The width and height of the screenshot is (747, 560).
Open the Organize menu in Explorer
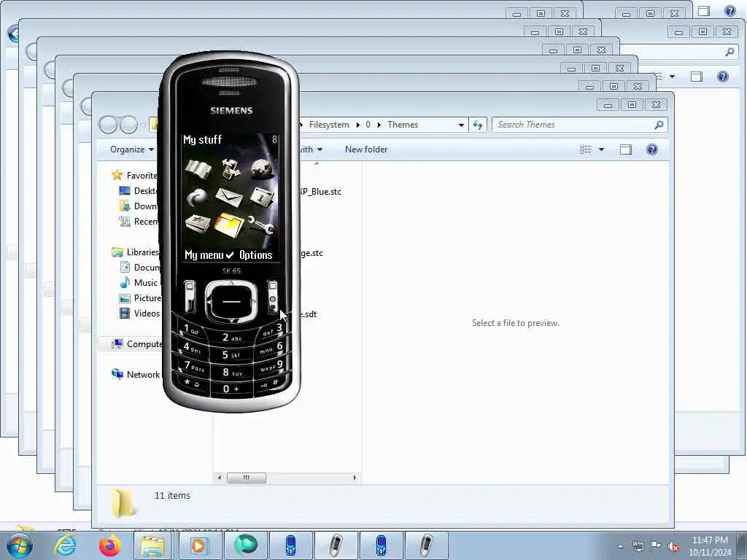[x=132, y=149]
